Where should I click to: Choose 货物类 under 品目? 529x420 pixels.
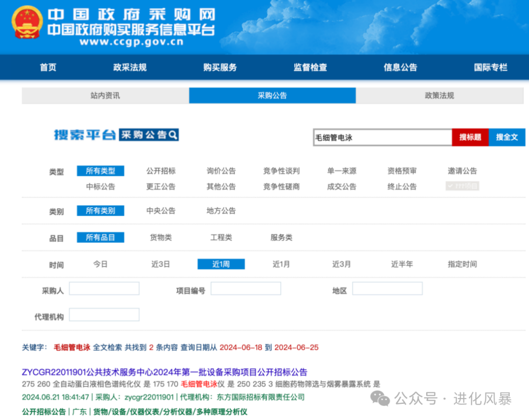(162, 237)
